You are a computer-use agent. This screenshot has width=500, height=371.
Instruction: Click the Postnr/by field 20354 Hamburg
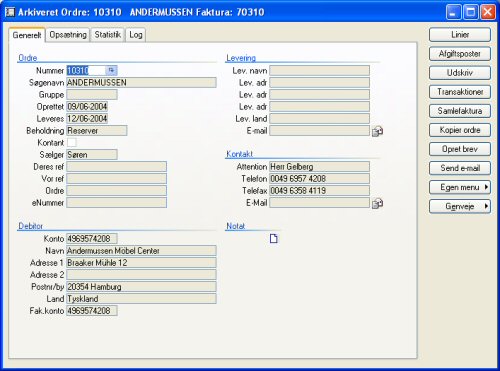click(141, 286)
